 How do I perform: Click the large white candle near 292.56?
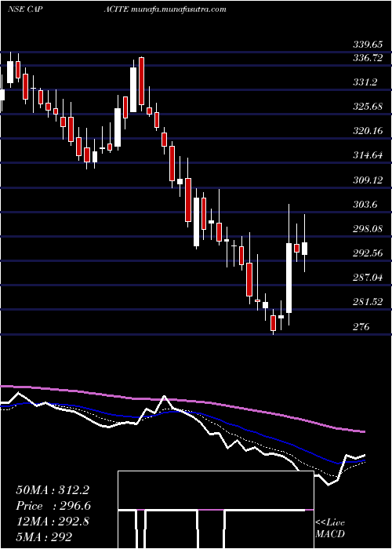289,278
